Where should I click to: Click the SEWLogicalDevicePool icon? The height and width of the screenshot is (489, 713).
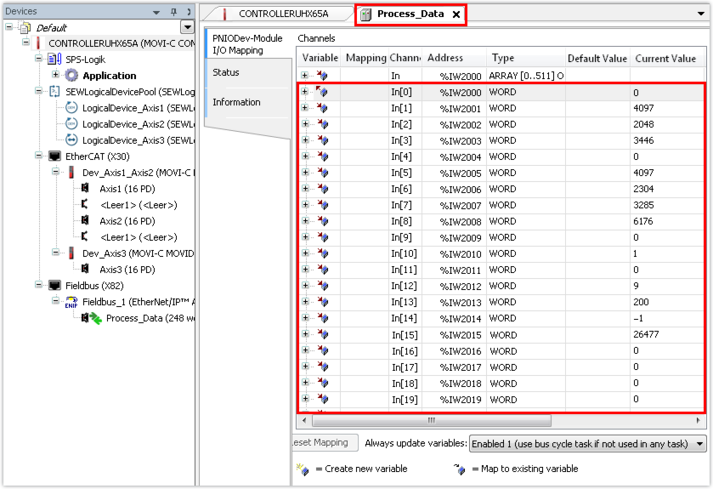(x=55, y=92)
